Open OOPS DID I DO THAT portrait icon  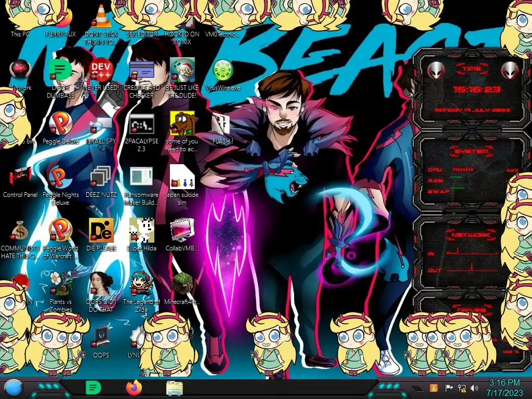pos(101,284)
